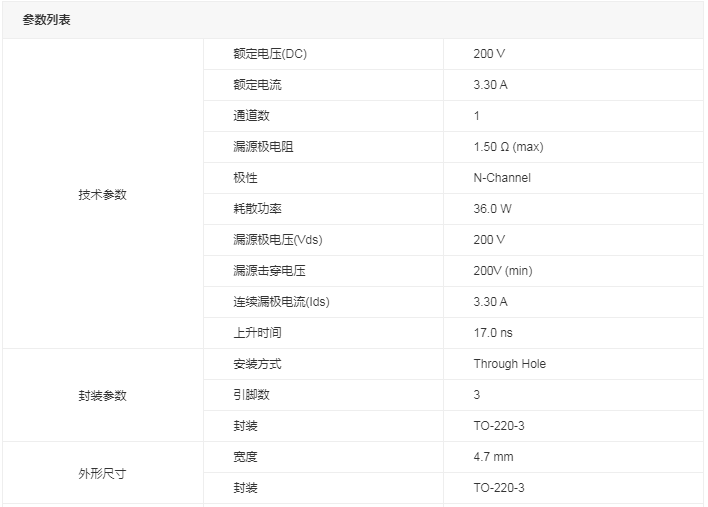Select the 外形尺寸 category cell
The height and width of the screenshot is (507, 708).
tap(102, 474)
